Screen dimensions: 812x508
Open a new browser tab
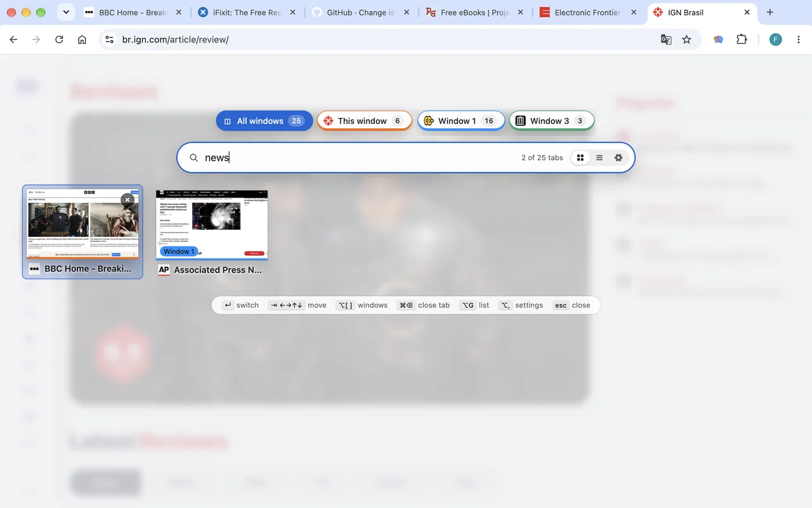point(770,12)
